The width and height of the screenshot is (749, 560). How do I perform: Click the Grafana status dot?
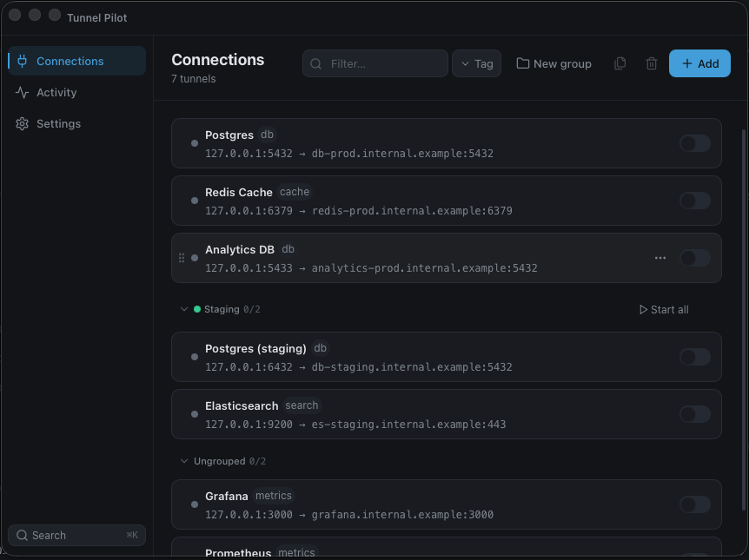pyautogui.click(x=195, y=504)
